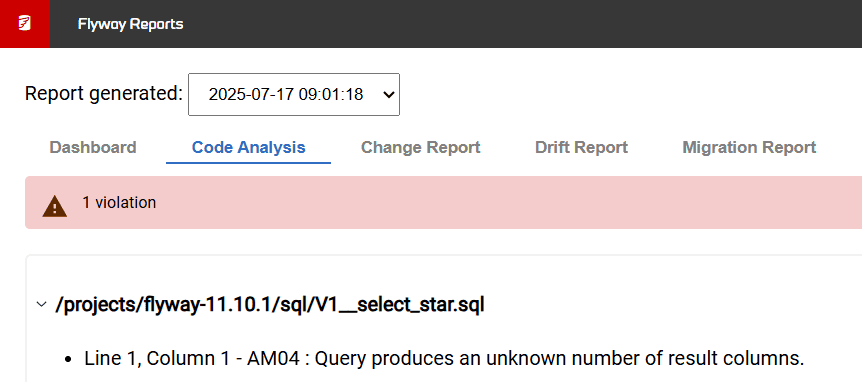862x382 pixels.
Task: Go to the Drift Report tab
Action: point(581,147)
